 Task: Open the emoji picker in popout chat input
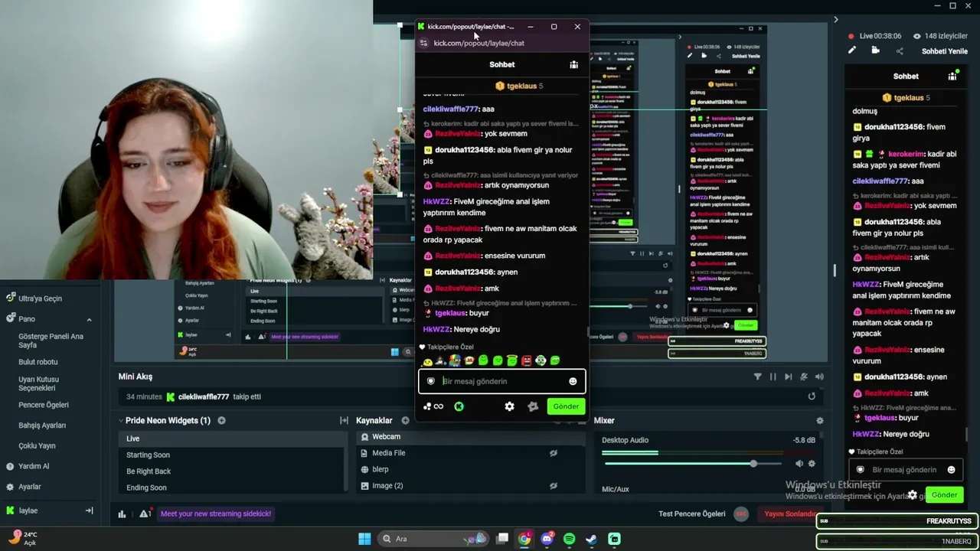click(x=573, y=381)
